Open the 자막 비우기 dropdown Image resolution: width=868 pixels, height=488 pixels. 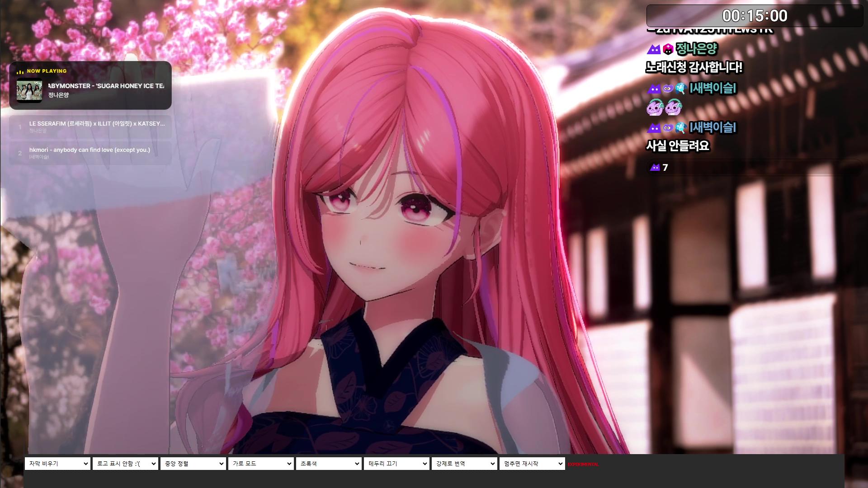[x=57, y=464]
